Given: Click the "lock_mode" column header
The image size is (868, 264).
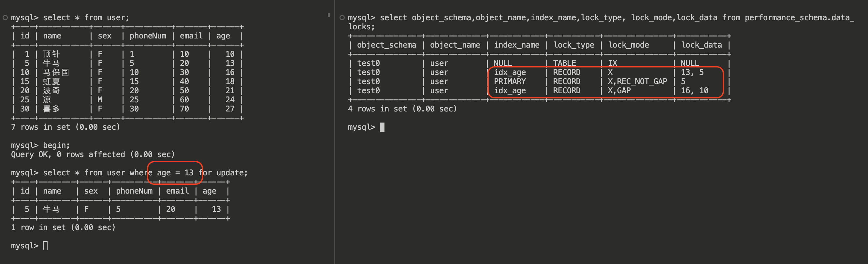Looking at the screenshot, I should (x=629, y=45).
